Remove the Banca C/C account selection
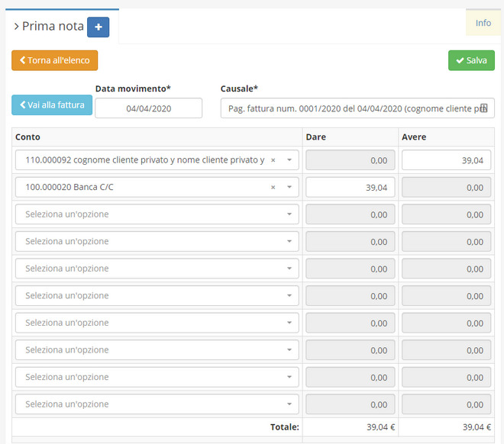The image size is (504, 444). coord(273,188)
